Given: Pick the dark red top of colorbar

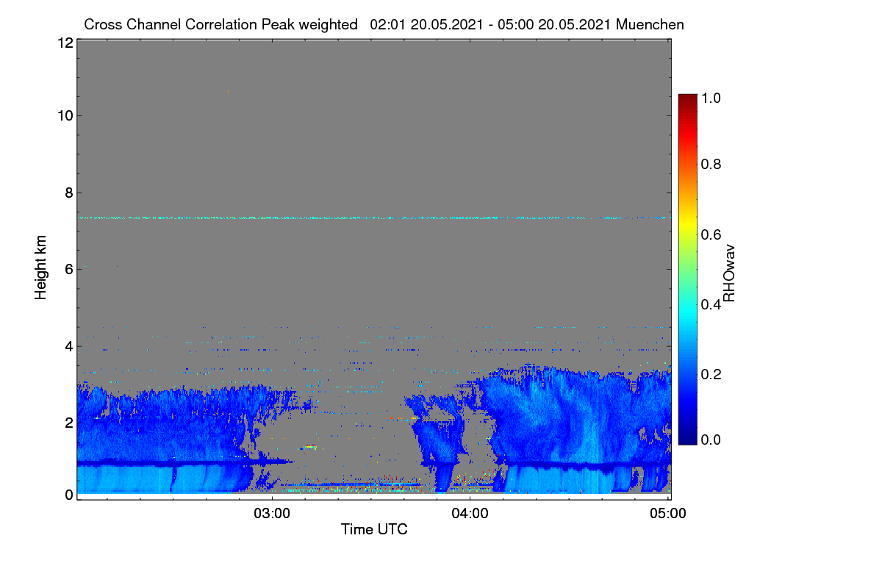Looking at the screenshot, I should (x=686, y=99).
